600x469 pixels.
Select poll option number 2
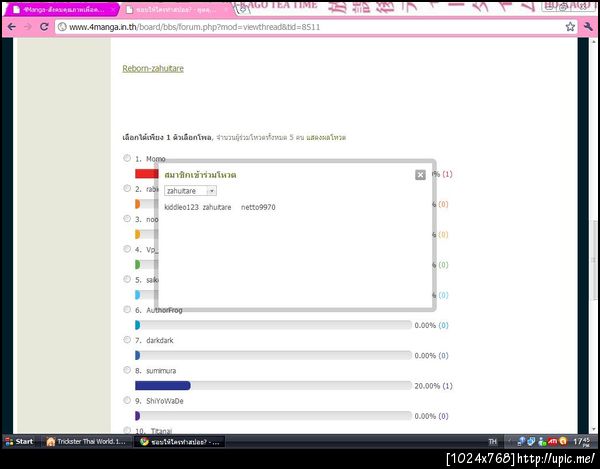pos(127,188)
